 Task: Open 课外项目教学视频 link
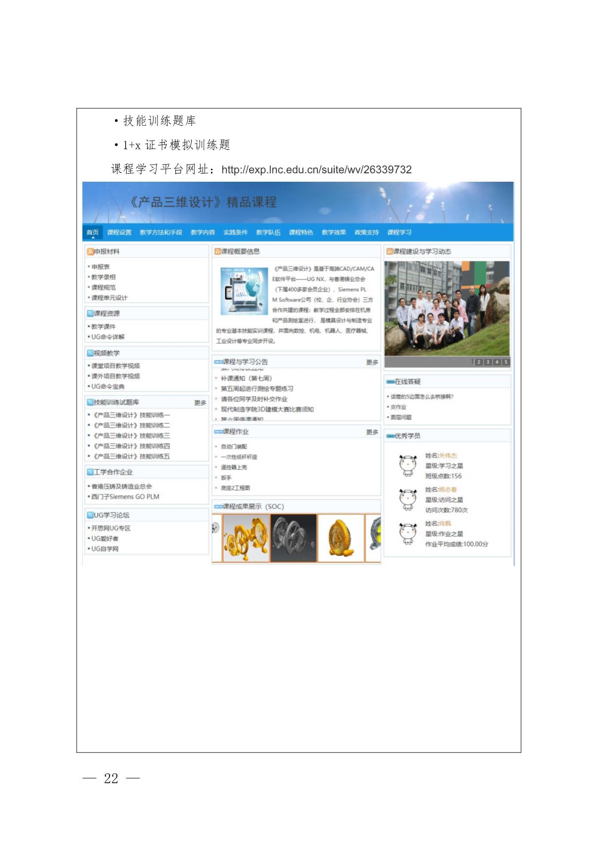115,376
